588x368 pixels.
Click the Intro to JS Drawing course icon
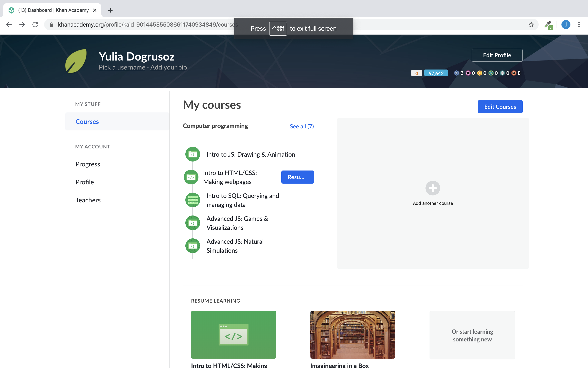(x=193, y=154)
